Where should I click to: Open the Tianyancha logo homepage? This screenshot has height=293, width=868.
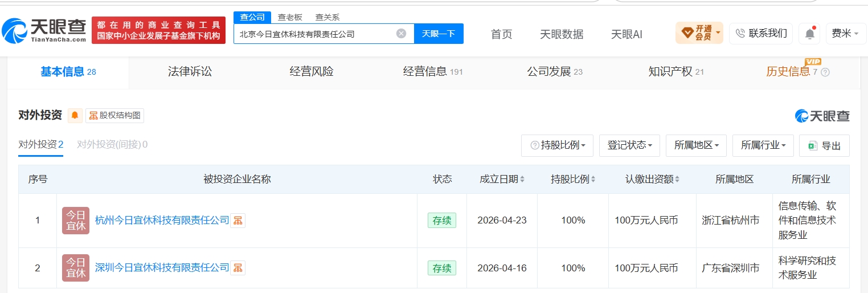pos(44,30)
